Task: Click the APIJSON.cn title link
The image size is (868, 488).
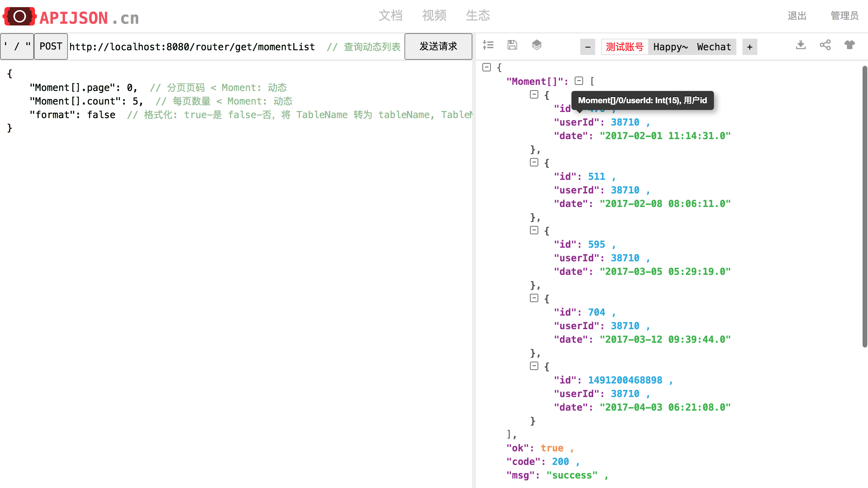Action: coord(89,18)
